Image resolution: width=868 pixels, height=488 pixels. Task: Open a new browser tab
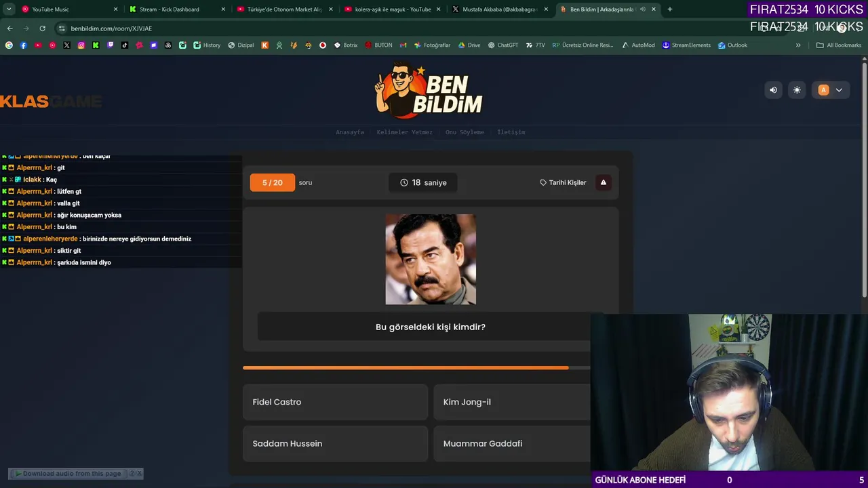[x=670, y=9]
